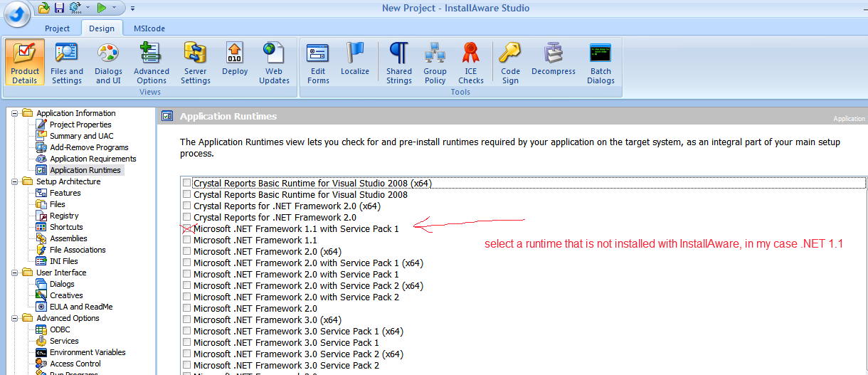868x375 pixels.
Task: Open the Run options dropdown arrow
Action: 115,9
